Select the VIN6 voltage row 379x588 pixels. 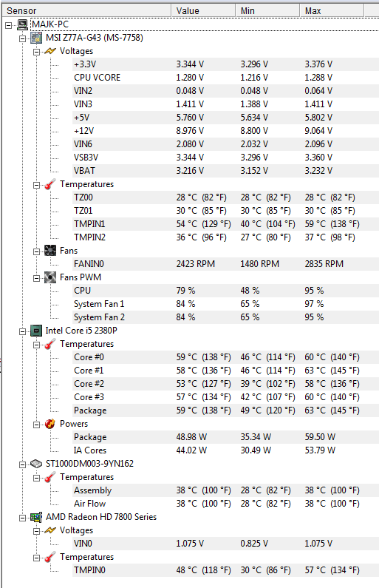coord(225,144)
